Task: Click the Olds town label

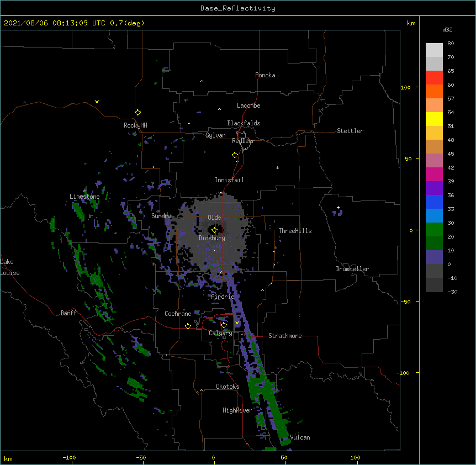Action: (x=214, y=218)
